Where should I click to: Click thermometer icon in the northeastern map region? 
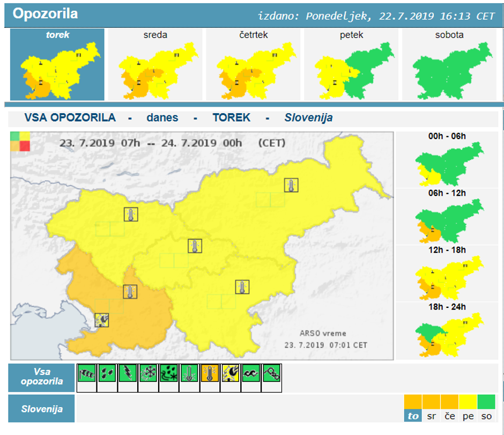click(x=291, y=186)
